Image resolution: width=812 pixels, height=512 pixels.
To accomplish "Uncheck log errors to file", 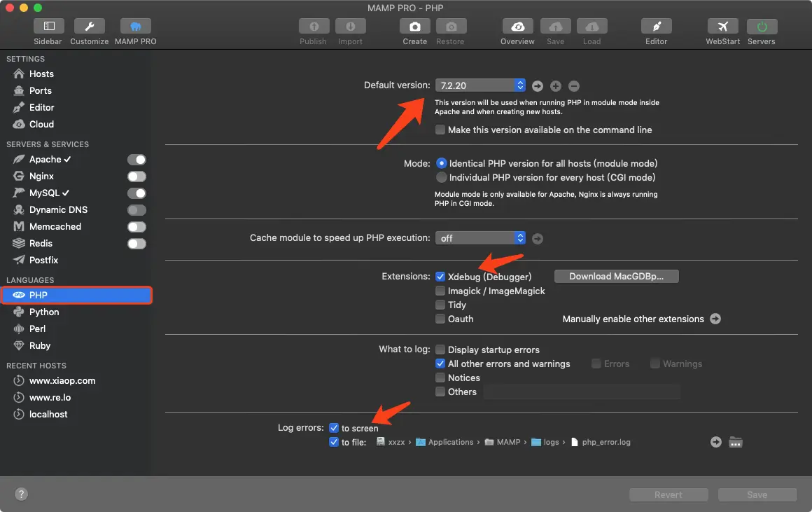I will pos(334,442).
